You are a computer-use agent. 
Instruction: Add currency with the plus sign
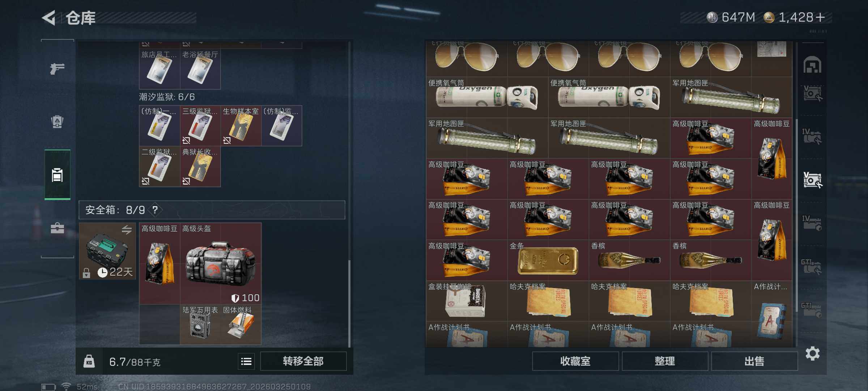[821, 17]
